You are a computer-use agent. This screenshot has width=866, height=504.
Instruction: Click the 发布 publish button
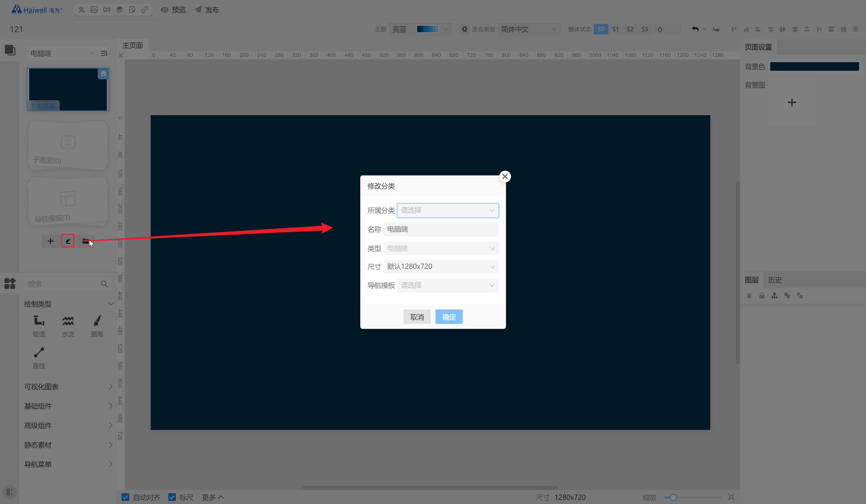tap(207, 10)
